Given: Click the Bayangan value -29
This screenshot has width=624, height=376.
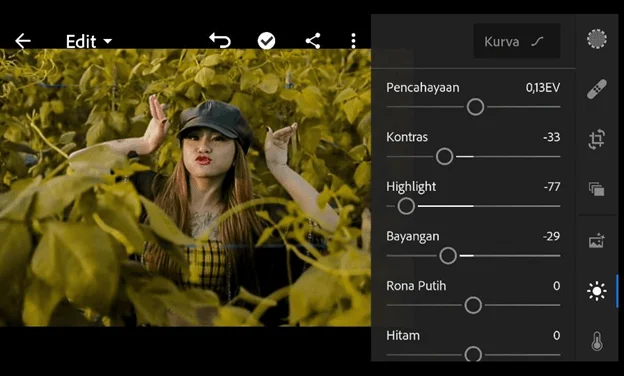Looking at the screenshot, I should pos(552,236).
